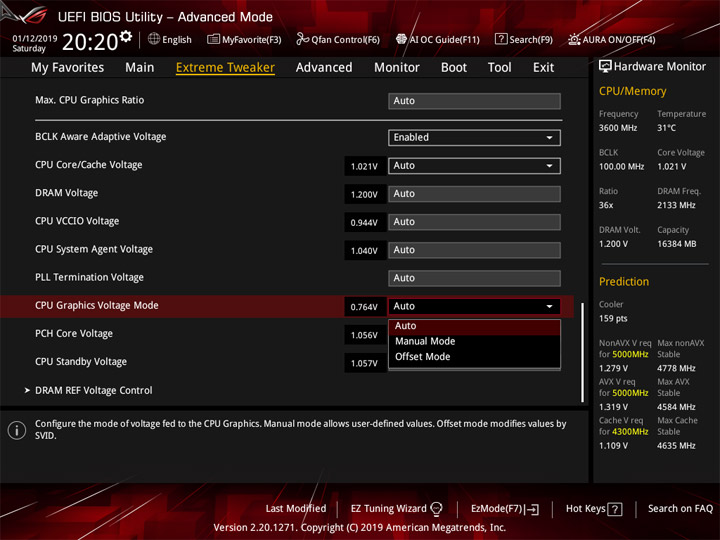This screenshot has width=720, height=540.
Task: Click the 0.764V graphics voltage readout
Action: [x=365, y=307]
